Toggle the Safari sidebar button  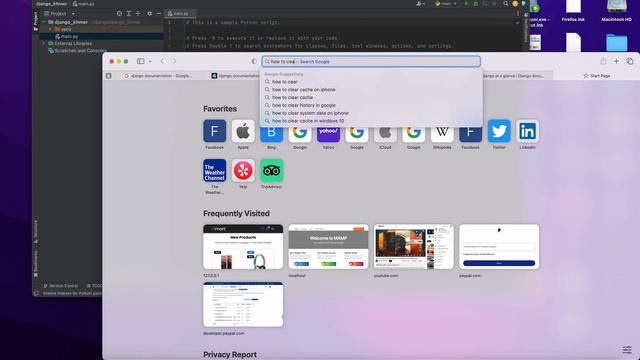[x=140, y=61]
